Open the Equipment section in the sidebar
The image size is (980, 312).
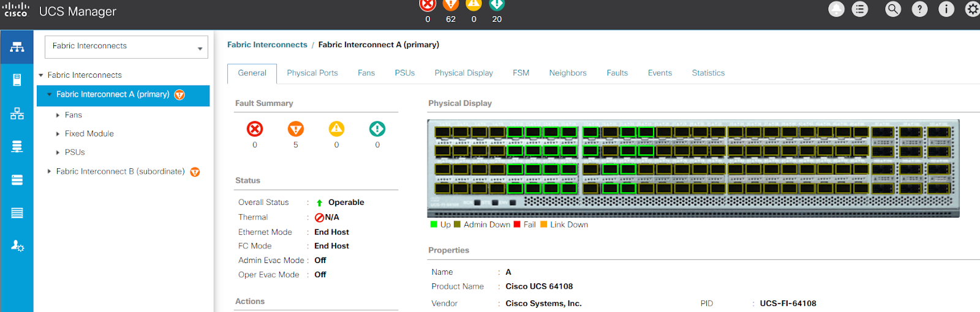pyautogui.click(x=17, y=47)
